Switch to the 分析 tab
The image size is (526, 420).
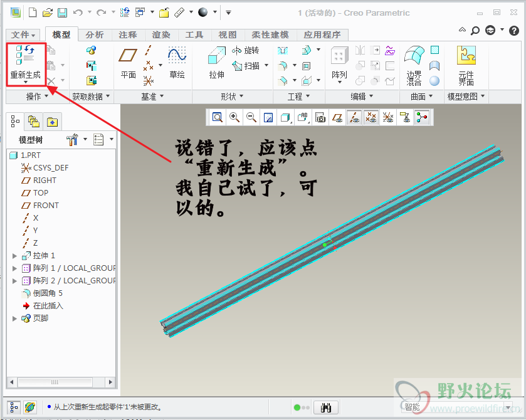coord(95,35)
